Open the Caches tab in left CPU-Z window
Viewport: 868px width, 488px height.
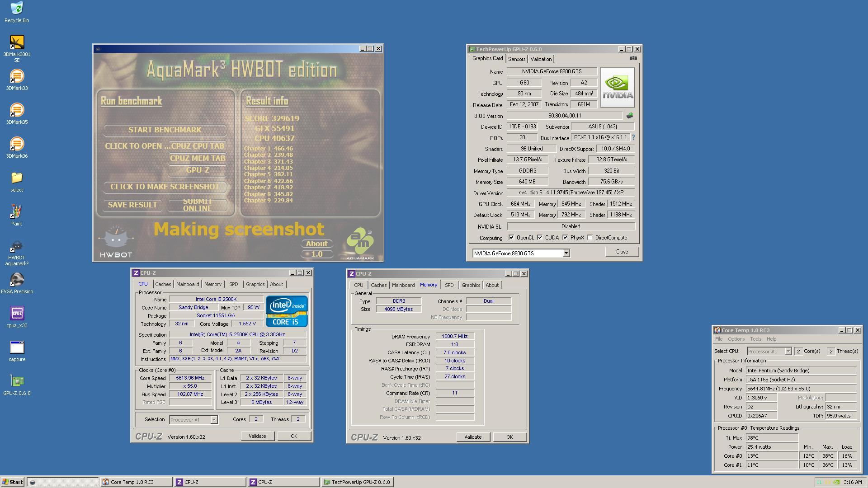coord(163,284)
